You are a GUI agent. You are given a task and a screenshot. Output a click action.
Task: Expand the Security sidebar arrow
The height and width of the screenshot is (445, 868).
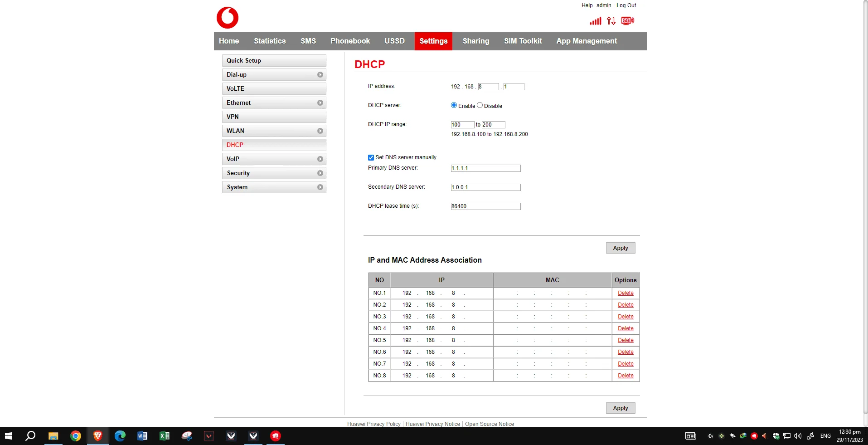point(320,173)
